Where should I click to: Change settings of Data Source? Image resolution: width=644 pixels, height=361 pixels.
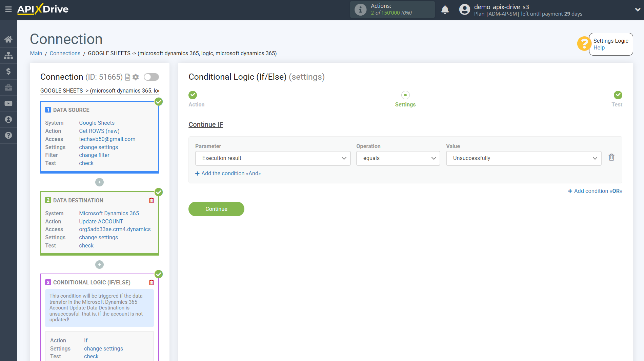point(99,147)
